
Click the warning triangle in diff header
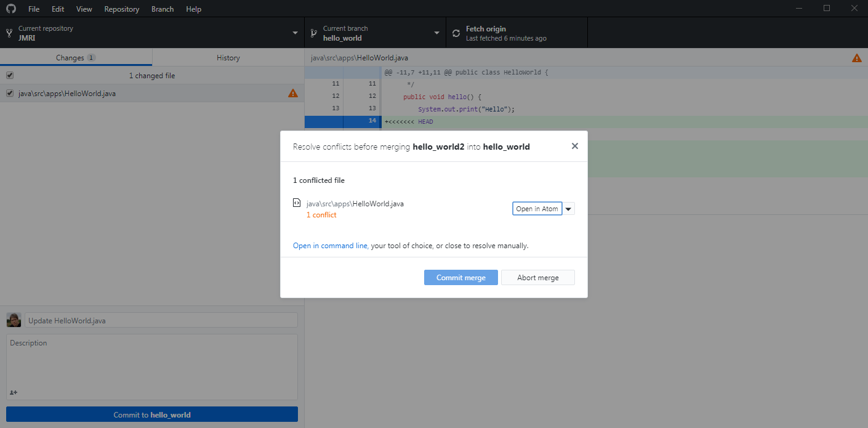coord(856,58)
